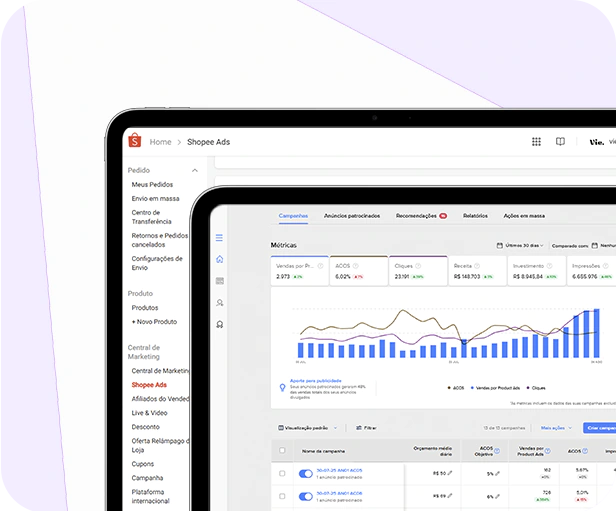Open the Últimos 30 dias date dropdown
The height and width of the screenshot is (511, 616).
click(x=519, y=245)
